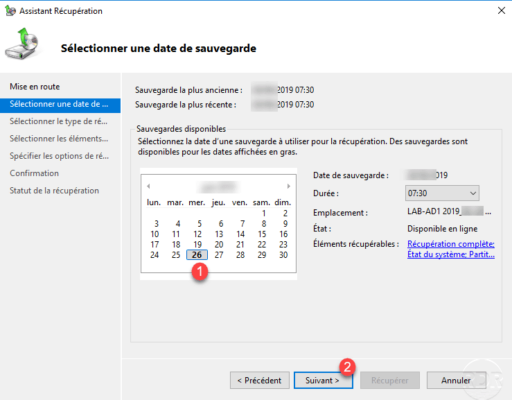Open the État du système link
This screenshot has height=400, width=512.
[451, 255]
